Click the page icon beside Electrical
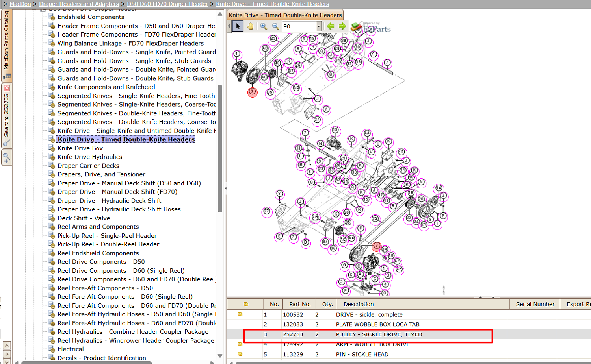 (51, 349)
